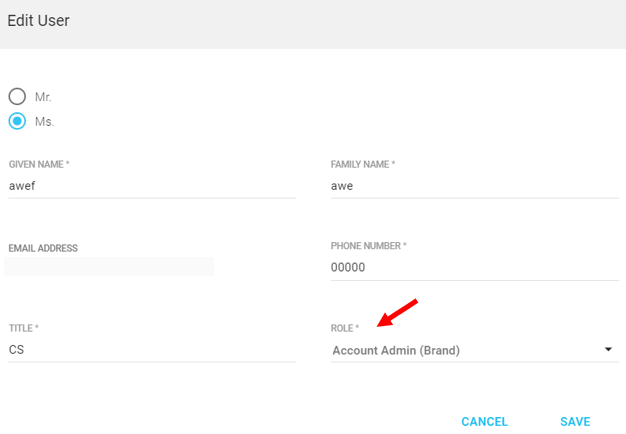This screenshot has height=434, width=626.
Task: Click the Title field containing "CS"
Action: point(151,350)
